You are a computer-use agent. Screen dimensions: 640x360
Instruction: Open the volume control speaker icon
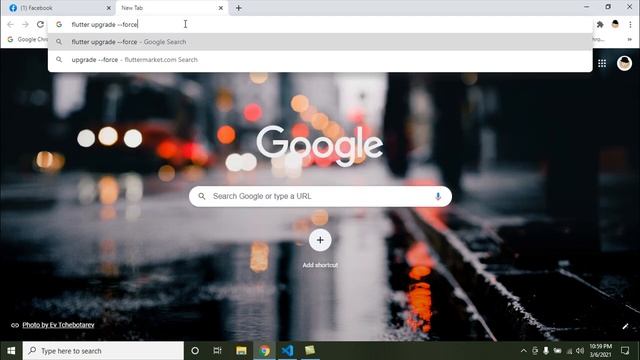tap(580, 351)
